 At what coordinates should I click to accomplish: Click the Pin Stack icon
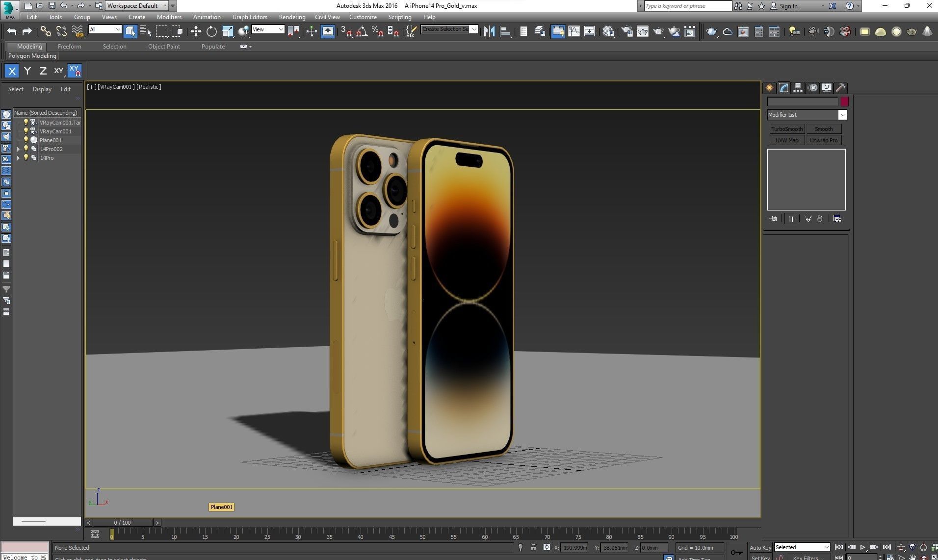773,219
